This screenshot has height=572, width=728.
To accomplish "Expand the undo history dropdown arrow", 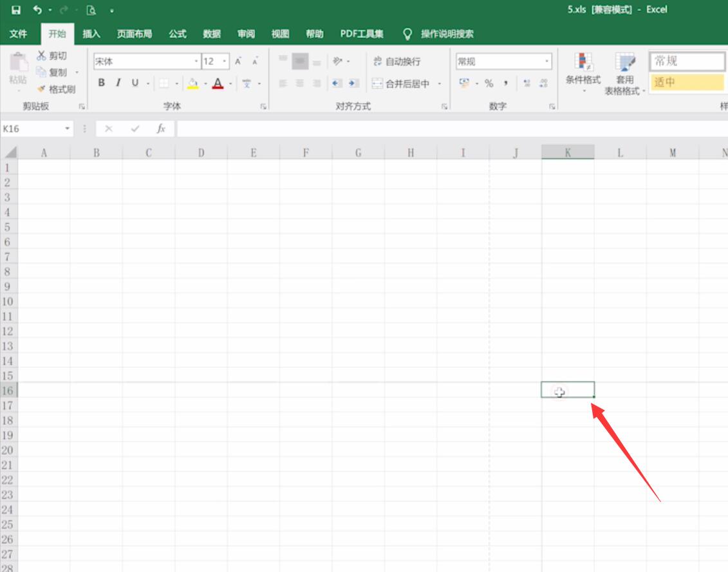I will [50, 10].
